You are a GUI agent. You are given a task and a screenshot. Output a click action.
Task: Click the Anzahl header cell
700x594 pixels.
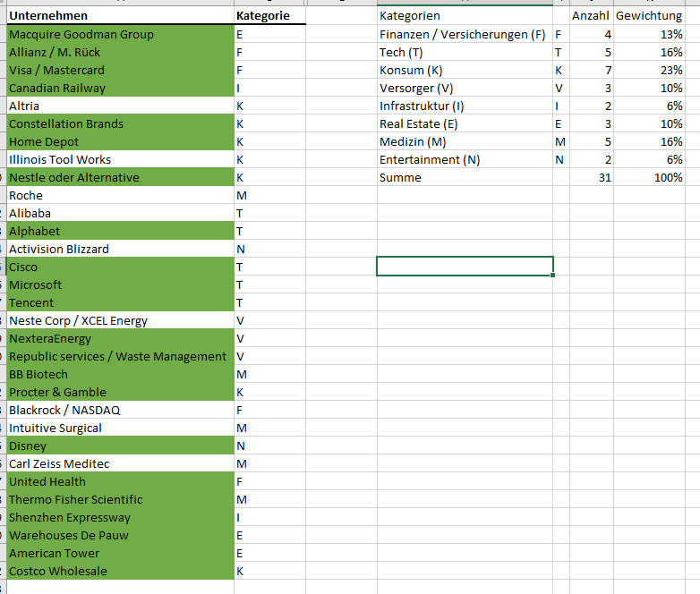tap(592, 15)
